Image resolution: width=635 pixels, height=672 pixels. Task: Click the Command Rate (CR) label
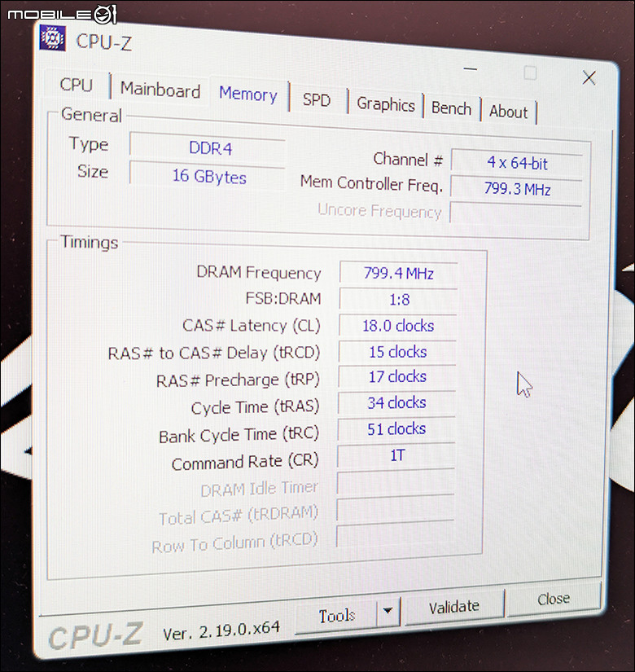click(245, 462)
